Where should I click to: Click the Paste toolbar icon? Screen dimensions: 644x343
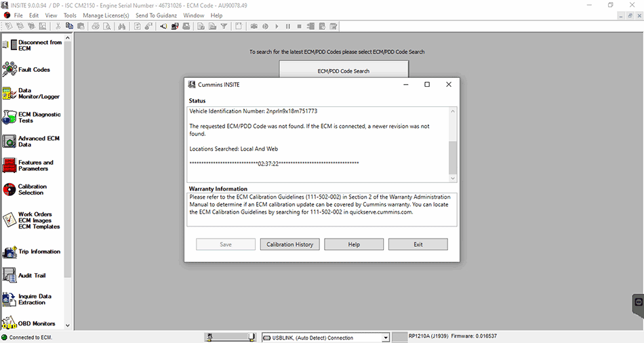tap(81, 26)
